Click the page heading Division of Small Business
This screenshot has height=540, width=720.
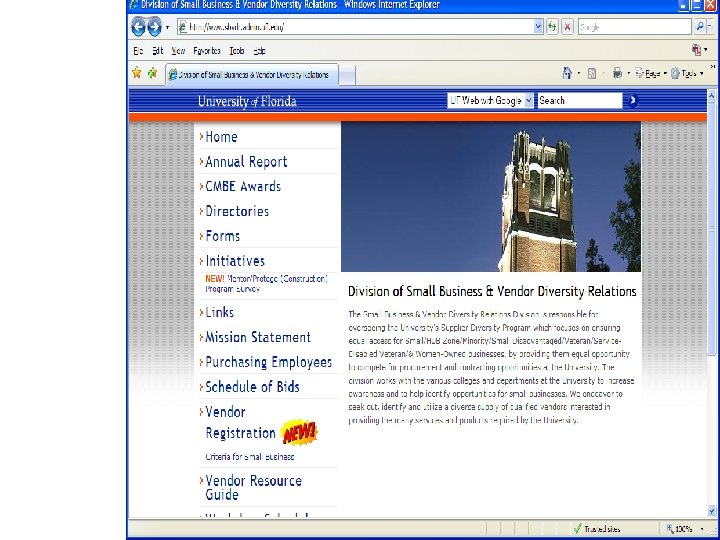pyautogui.click(x=492, y=292)
